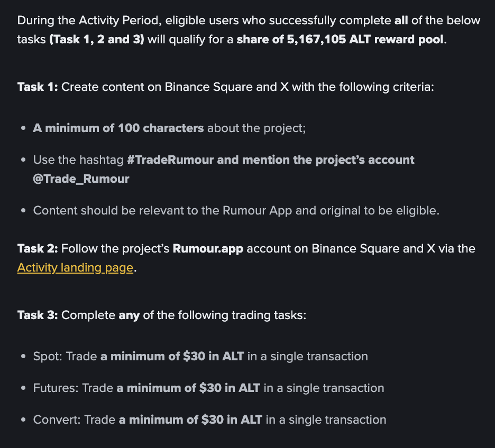Click 'A minimum of 100 characters' text
Viewport: 495px width, 448px height.
click(118, 128)
